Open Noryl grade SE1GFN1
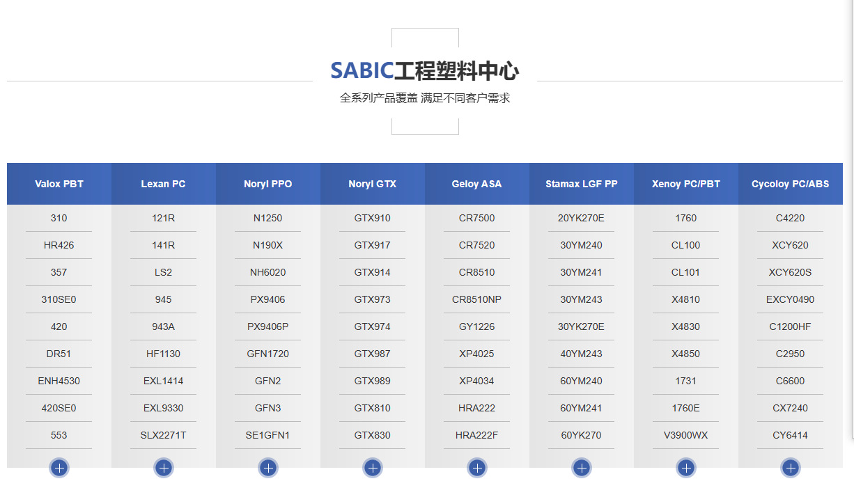Viewport: 854px width, 504px height. [268, 435]
